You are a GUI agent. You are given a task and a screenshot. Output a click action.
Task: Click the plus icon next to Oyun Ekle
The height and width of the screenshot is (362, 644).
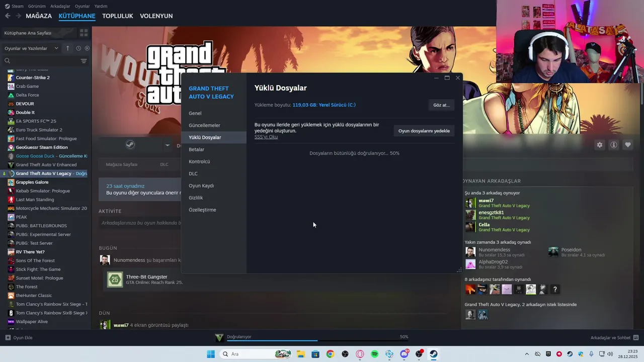[x=8, y=337]
